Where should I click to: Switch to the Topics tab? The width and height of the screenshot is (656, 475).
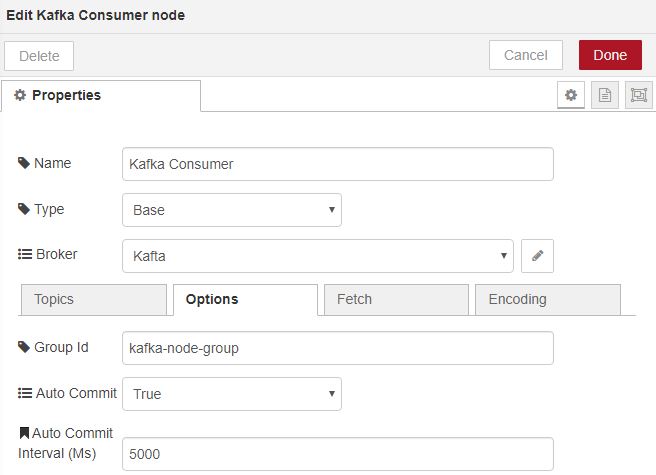94,299
